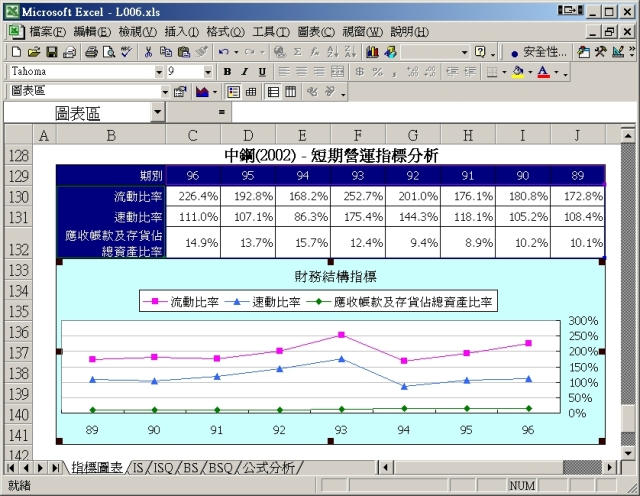Select cell with value 226.4%

(x=193, y=196)
